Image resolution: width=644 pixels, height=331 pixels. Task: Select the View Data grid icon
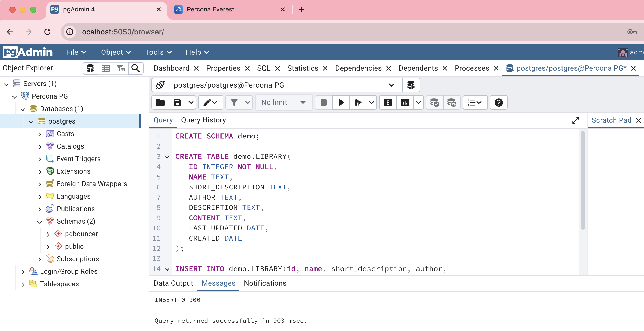(106, 68)
